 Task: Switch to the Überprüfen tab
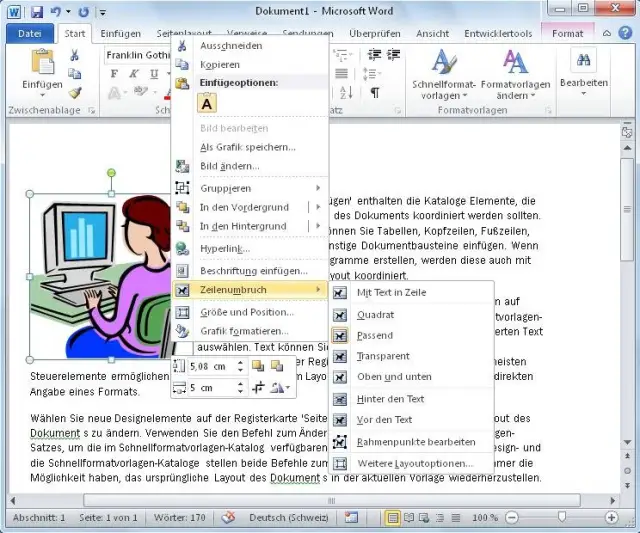pos(374,33)
